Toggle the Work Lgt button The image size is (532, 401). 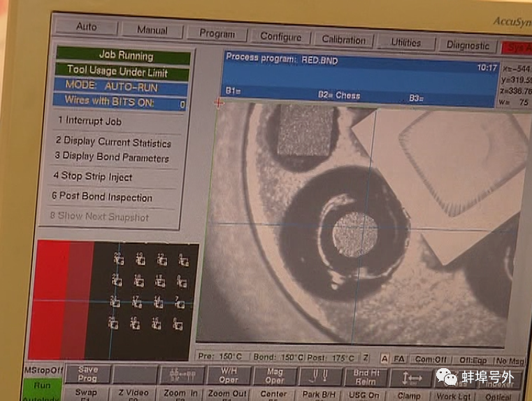point(453,397)
